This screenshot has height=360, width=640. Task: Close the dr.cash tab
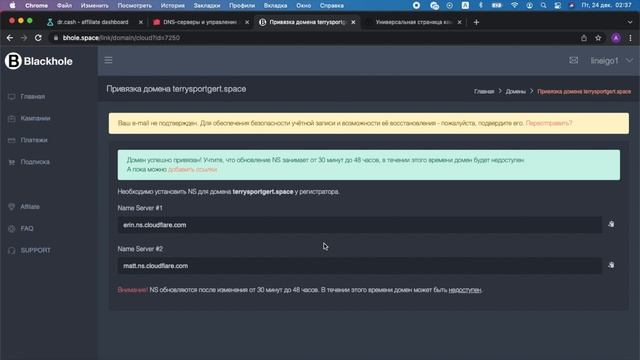141,22
